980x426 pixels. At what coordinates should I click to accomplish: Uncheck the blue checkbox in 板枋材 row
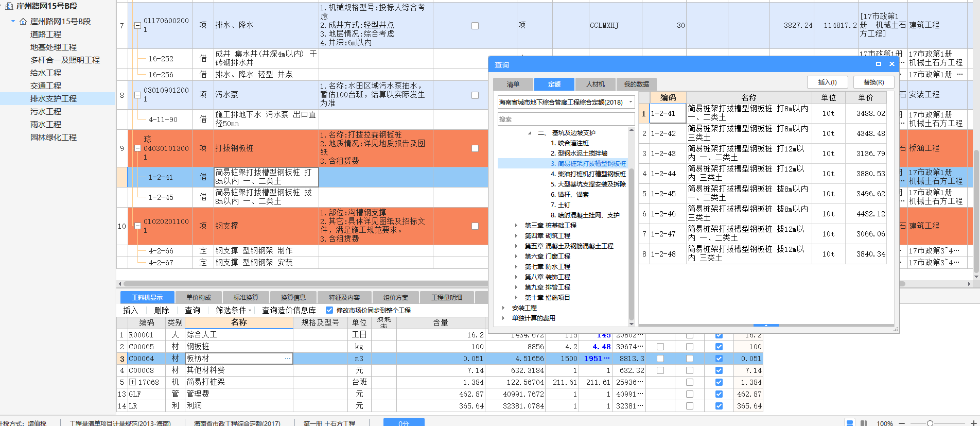point(719,359)
